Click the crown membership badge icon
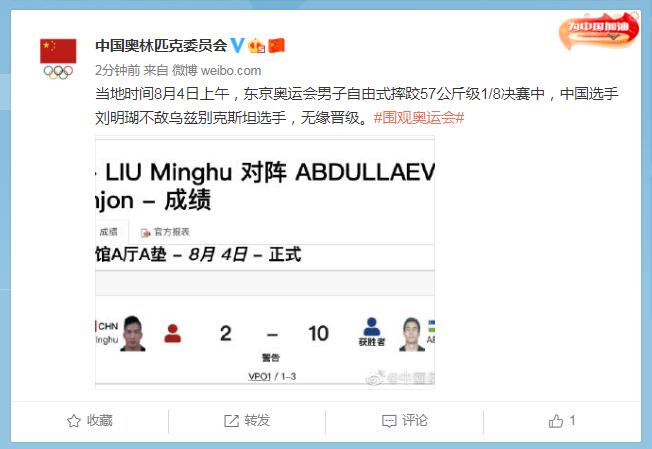 pyautogui.click(x=257, y=46)
